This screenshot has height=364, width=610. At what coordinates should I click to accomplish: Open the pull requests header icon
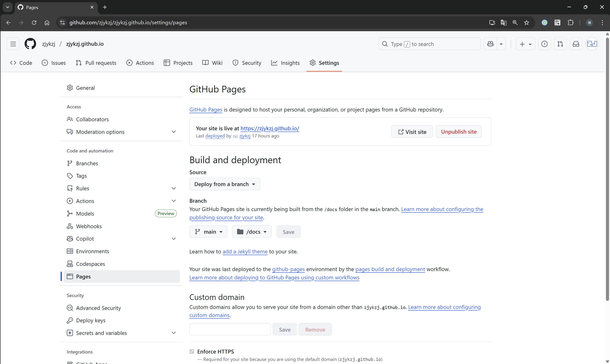click(560, 44)
